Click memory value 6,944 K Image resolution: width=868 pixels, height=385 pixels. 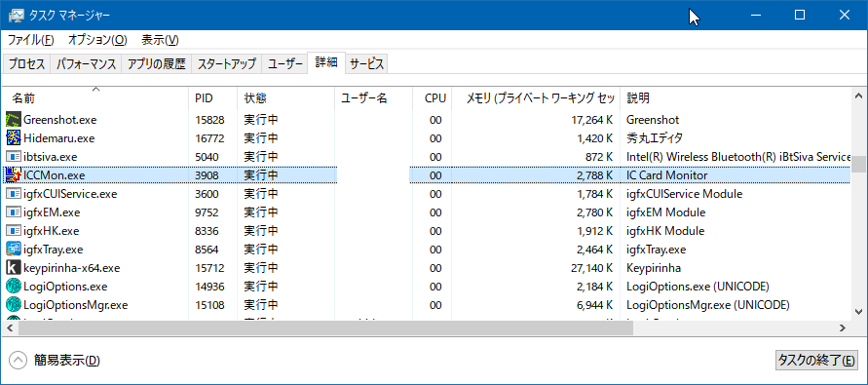(594, 305)
